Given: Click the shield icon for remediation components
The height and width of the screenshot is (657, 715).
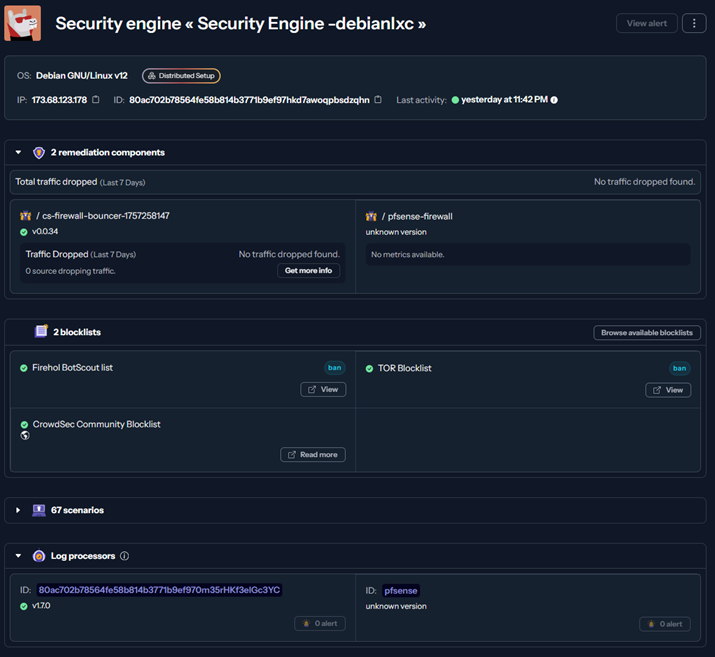Looking at the screenshot, I should pyautogui.click(x=39, y=152).
